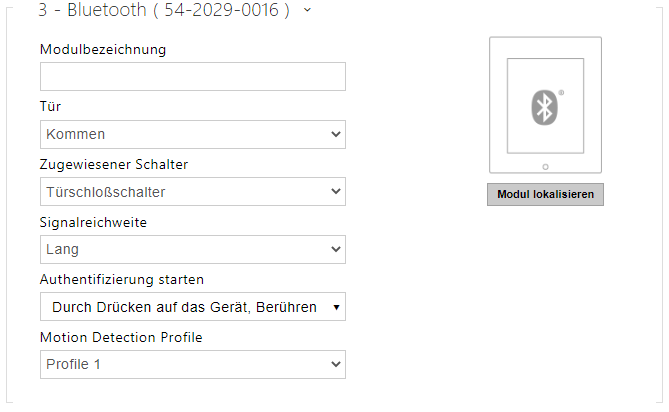This screenshot has width=669, height=412.
Task: Click the Authentifizierung starten label
Action: click(x=122, y=280)
